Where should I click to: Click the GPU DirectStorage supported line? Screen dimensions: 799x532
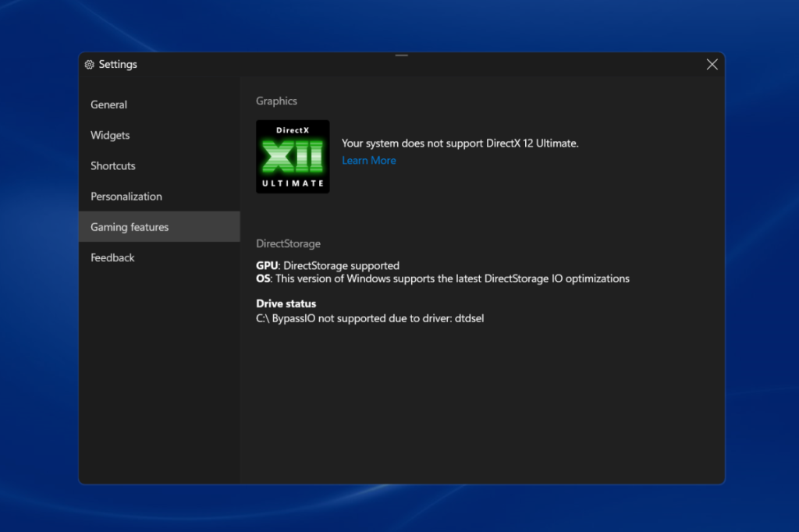click(x=327, y=265)
